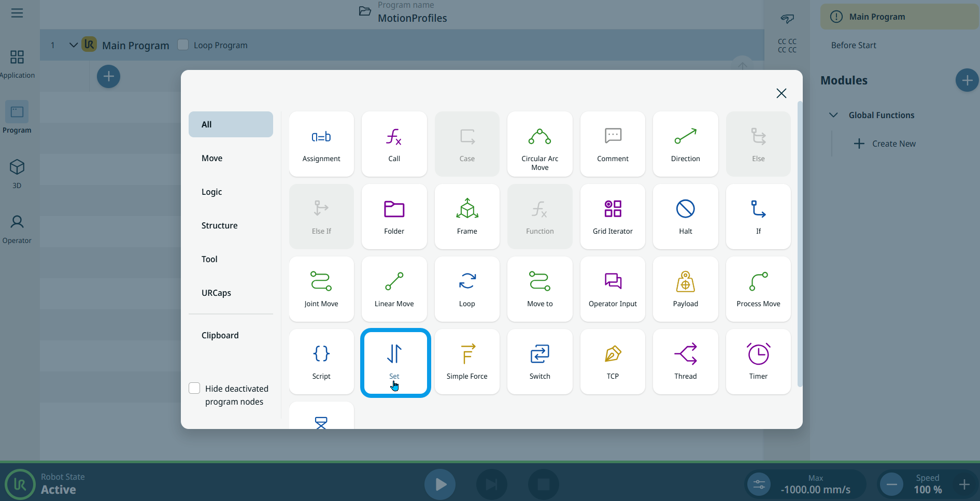Click Create New global function
Viewport: 980px width, 501px height.
pos(885,144)
